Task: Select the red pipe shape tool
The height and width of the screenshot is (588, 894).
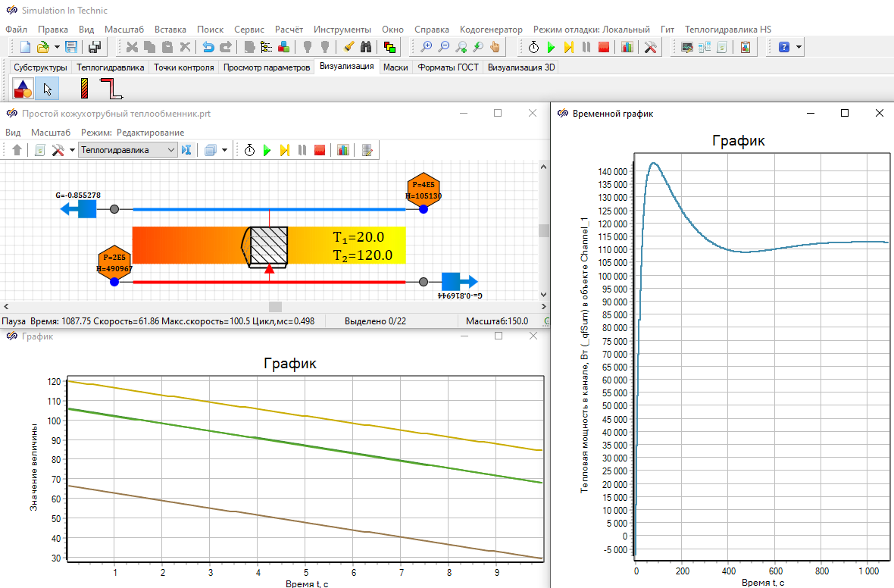Action: click(x=111, y=89)
